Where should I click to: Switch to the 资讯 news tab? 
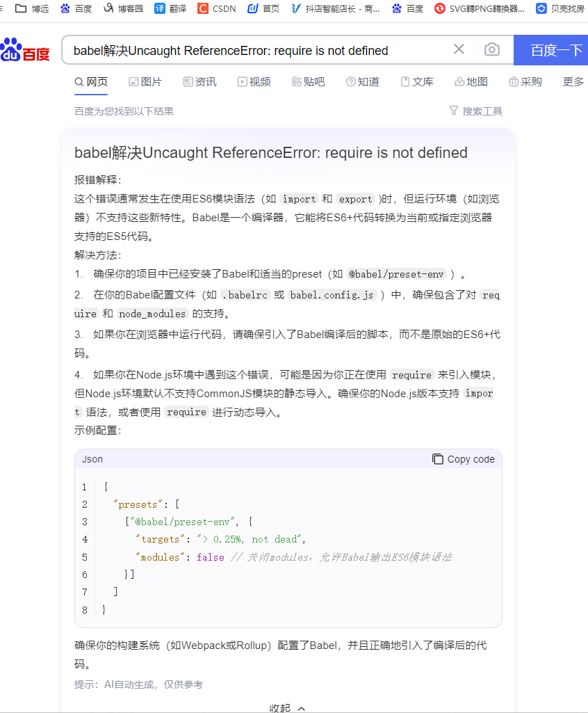coord(199,81)
